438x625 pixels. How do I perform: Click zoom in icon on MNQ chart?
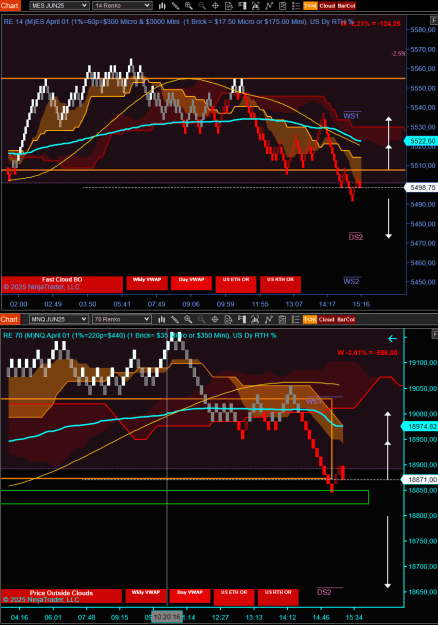188,319
